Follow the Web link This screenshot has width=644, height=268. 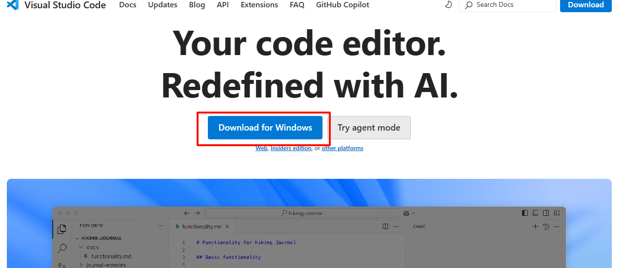click(x=262, y=148)
